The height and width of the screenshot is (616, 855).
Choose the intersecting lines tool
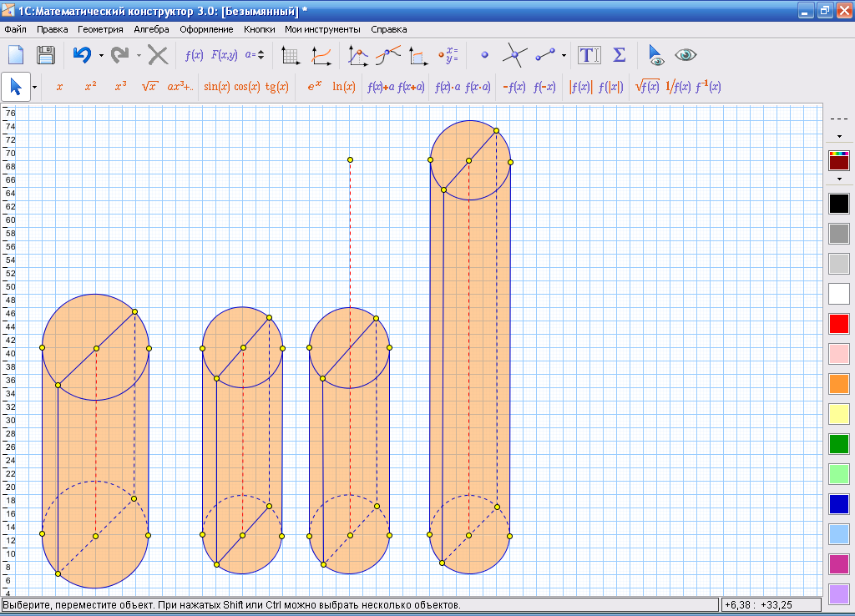tap(514, 55)
